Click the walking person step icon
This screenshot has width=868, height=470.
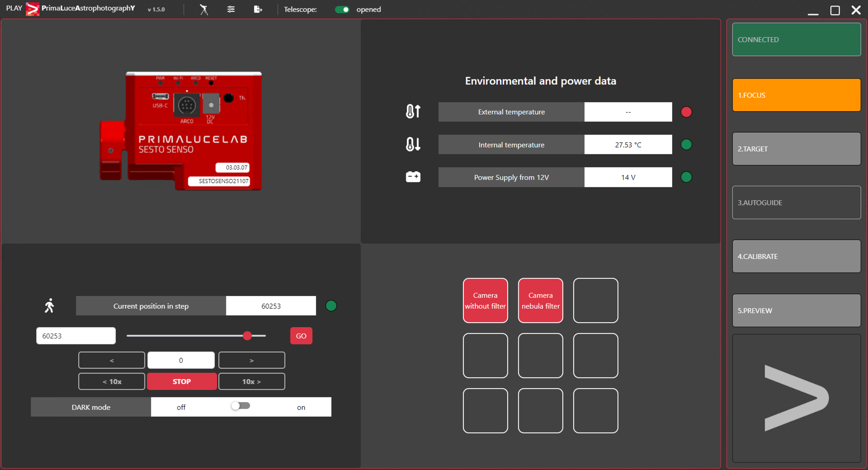tap(49, 306)
